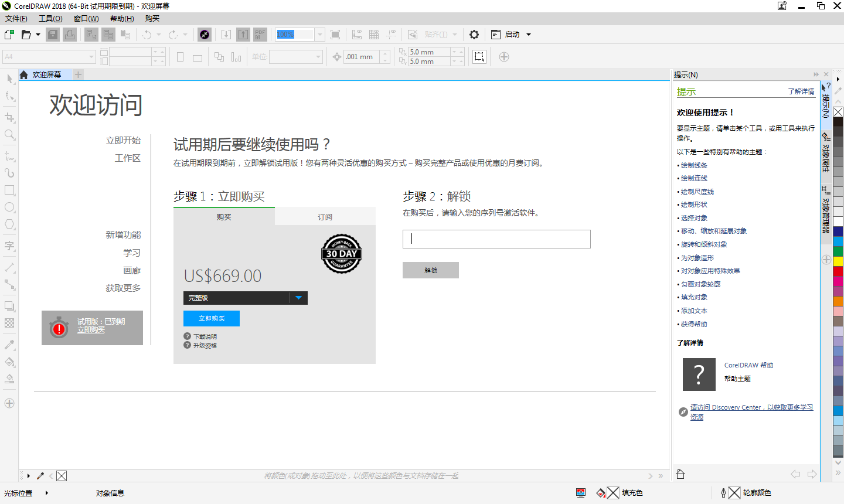Click the serial number input field
Image resolution: width=844 pixels, height=504 pixels.
coord(496,239)
